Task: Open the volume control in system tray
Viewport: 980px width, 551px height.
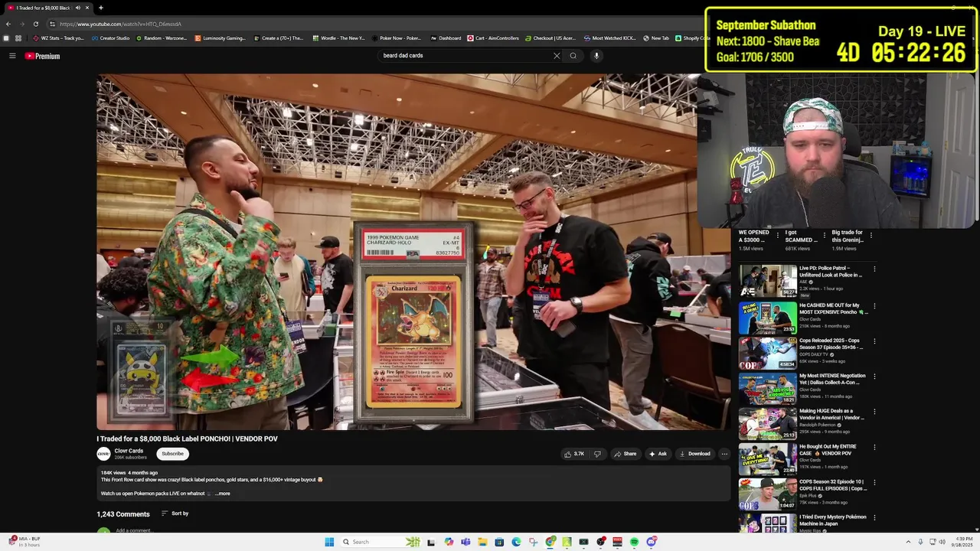Action: point(943,542)
